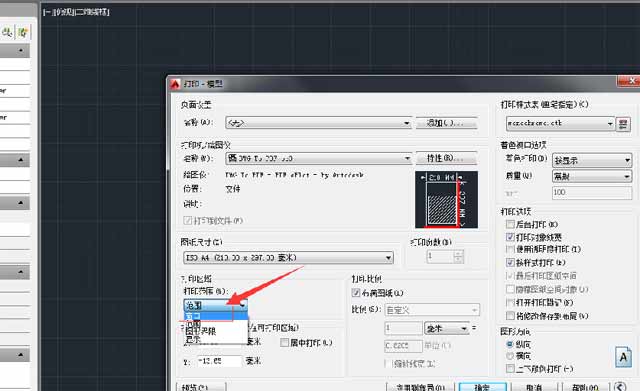640x391 pixels.
Task: Uncheck 布满图纸 (fit to paper)
Action: (356, 293)
